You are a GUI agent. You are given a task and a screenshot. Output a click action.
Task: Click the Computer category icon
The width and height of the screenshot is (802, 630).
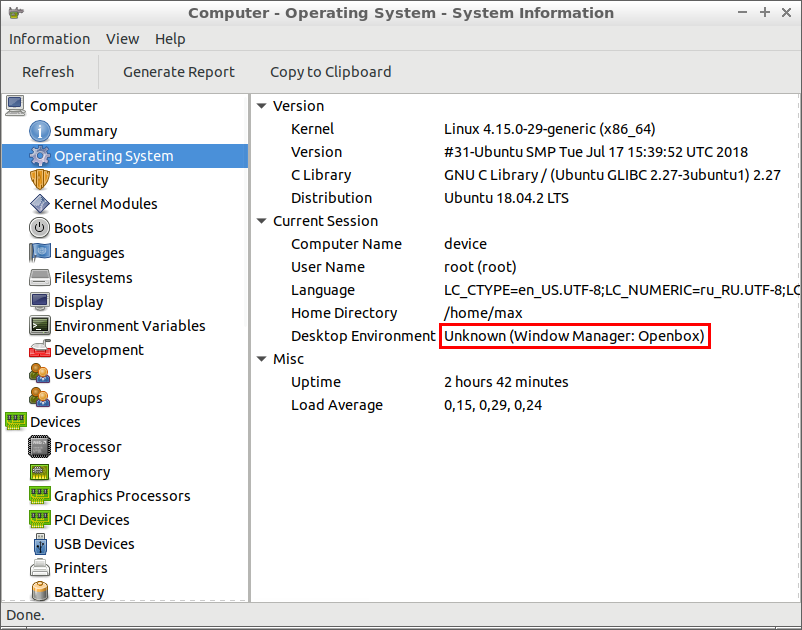[15, 106]
